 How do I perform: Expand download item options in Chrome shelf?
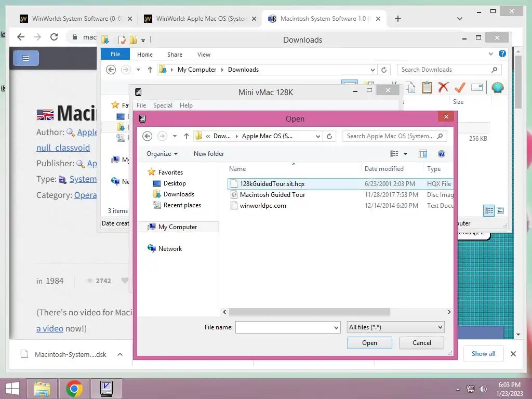tap(120, 354)
